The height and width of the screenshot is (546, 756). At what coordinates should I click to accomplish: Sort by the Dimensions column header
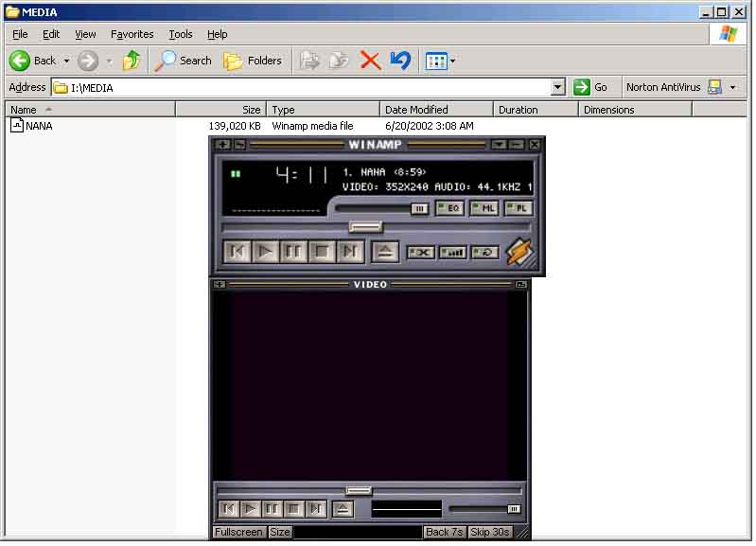click(636, 110)
